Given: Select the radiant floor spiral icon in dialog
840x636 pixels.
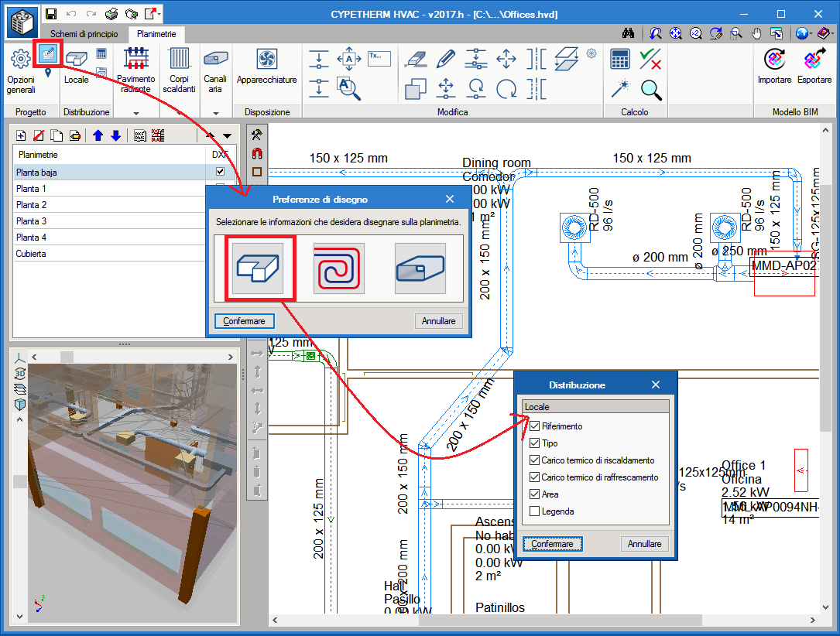Looking at the screenshot, I should tap(338, 268).
